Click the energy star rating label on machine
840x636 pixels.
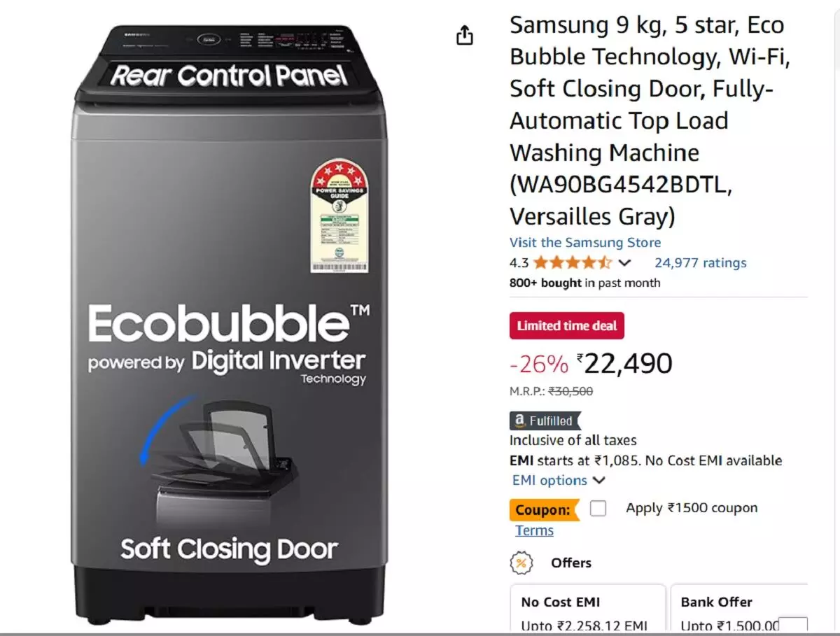(339, 216)
